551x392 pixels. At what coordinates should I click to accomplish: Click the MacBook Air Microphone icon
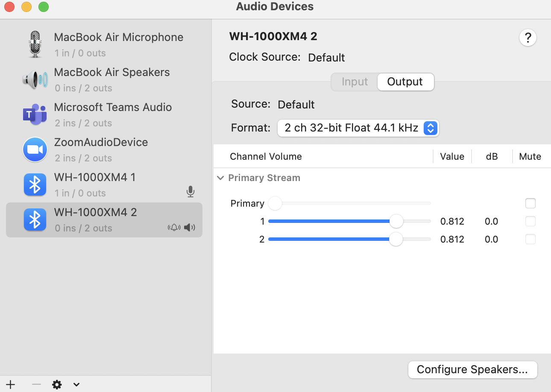35,44
